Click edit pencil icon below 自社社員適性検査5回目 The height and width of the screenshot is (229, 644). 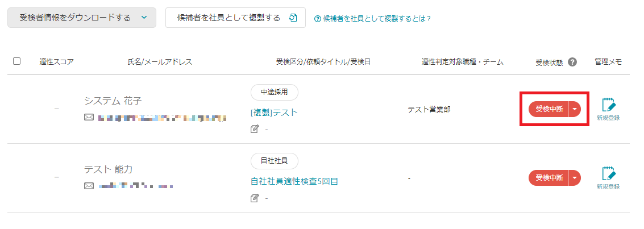255,198
